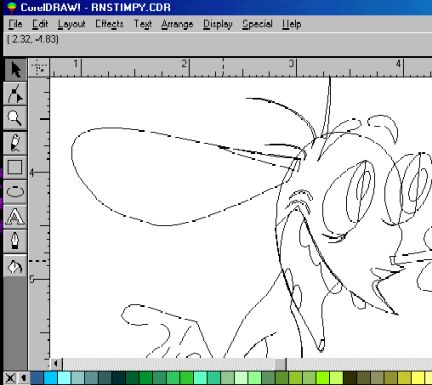Select the Pick arrow tool
Image resolution: width=432 pixels, height=385 pixels.
(x=15, y=70)
